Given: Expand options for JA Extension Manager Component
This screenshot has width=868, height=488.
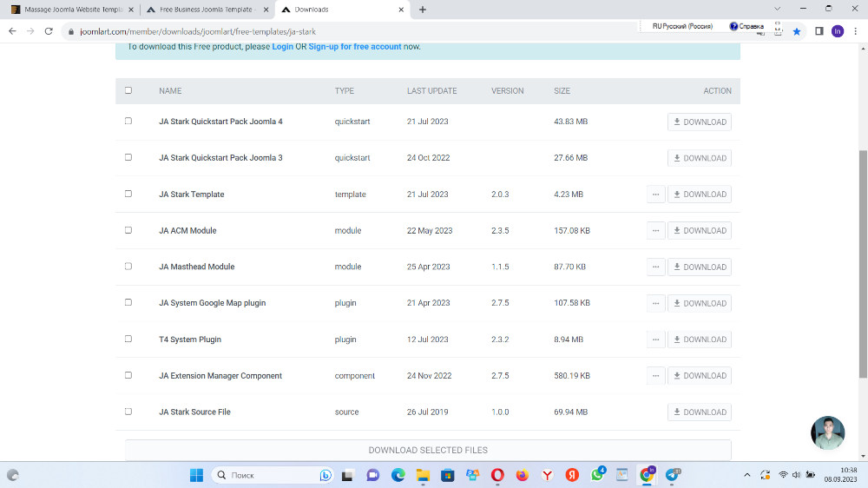Looking at the screenshot, I should point(656,376).
